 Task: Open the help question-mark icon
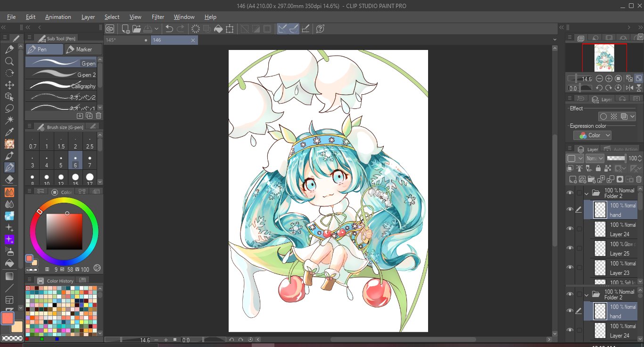(320, 29)
